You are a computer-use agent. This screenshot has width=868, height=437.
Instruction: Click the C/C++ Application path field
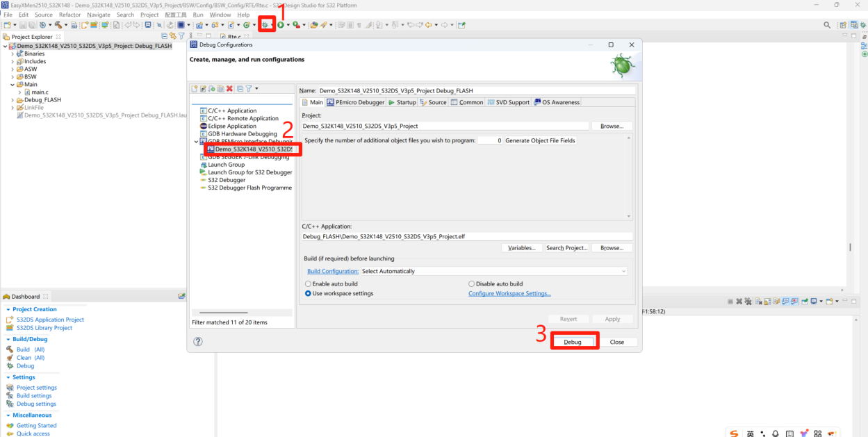tap(467, 236)
